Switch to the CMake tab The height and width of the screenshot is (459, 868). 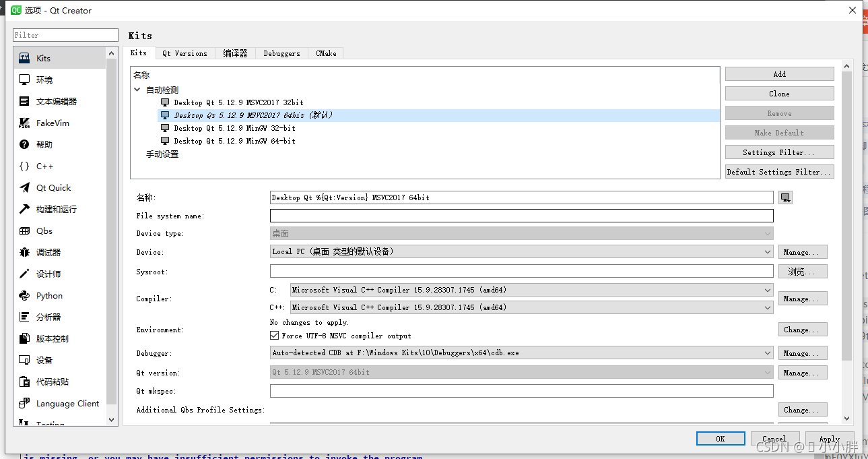326,53
